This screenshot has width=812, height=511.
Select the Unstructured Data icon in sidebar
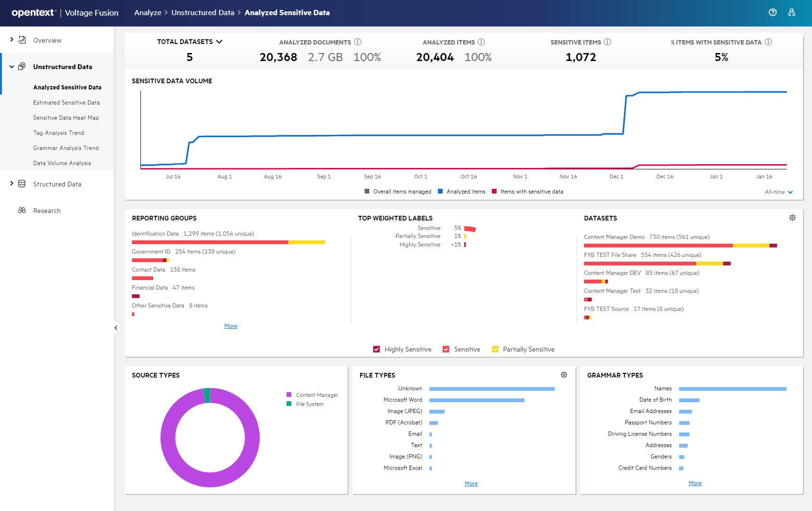21,66
